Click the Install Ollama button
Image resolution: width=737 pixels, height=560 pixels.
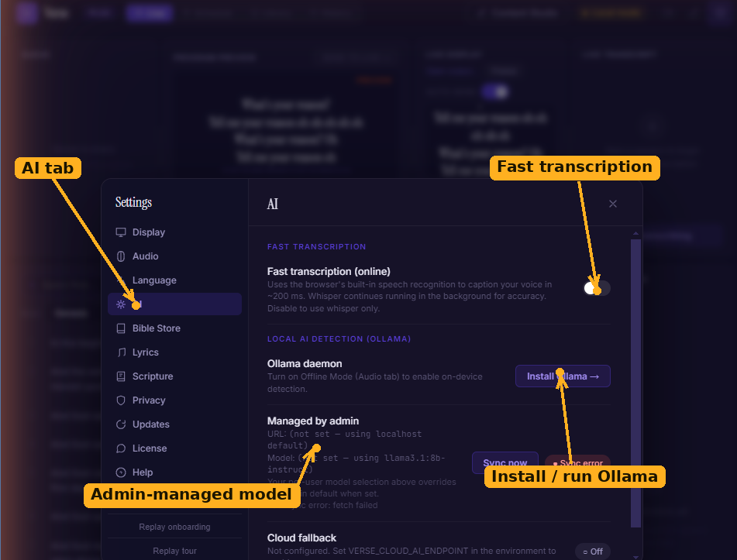[x=563, y=376]
